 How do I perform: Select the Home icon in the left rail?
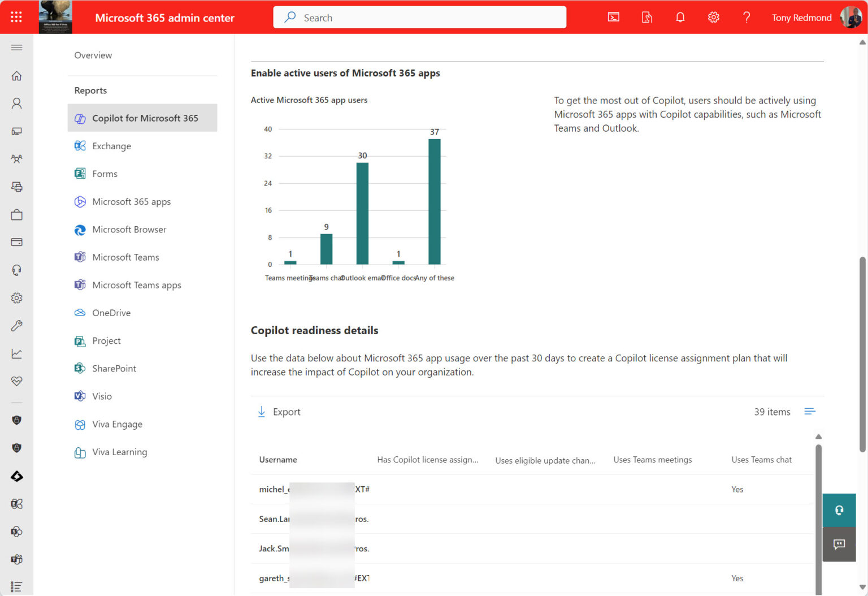click(x=16, y=76)
